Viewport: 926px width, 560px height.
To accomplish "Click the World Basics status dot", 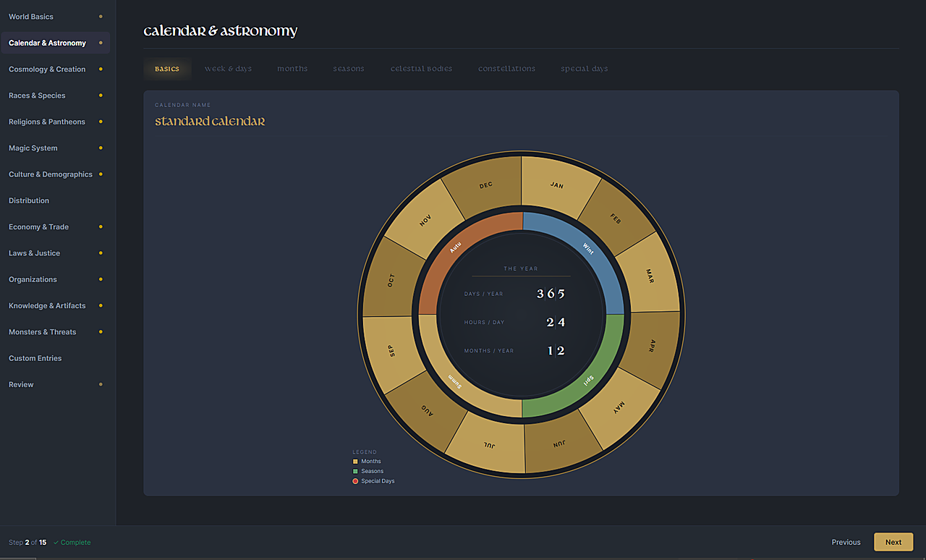I will (x=101, y=17).
